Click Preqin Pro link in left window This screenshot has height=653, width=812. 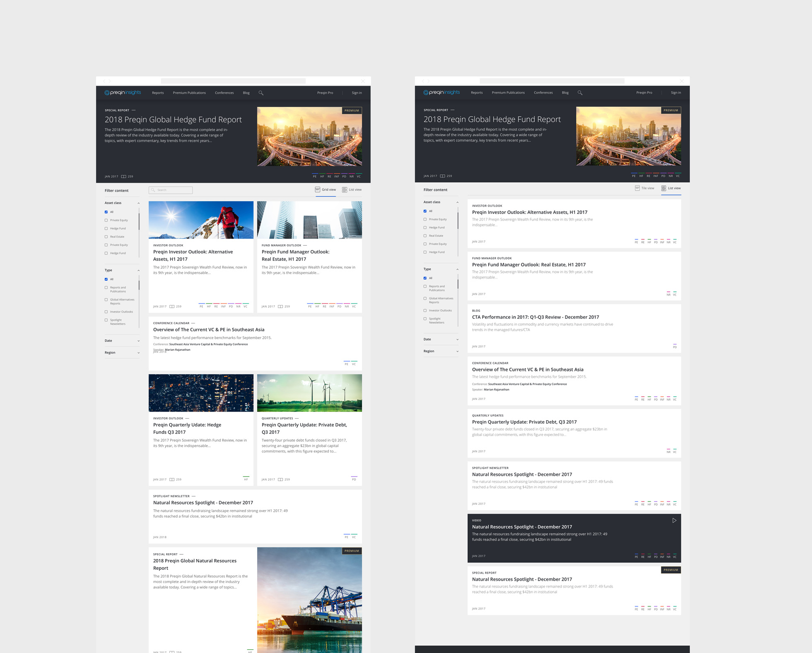tap(325, 93)
